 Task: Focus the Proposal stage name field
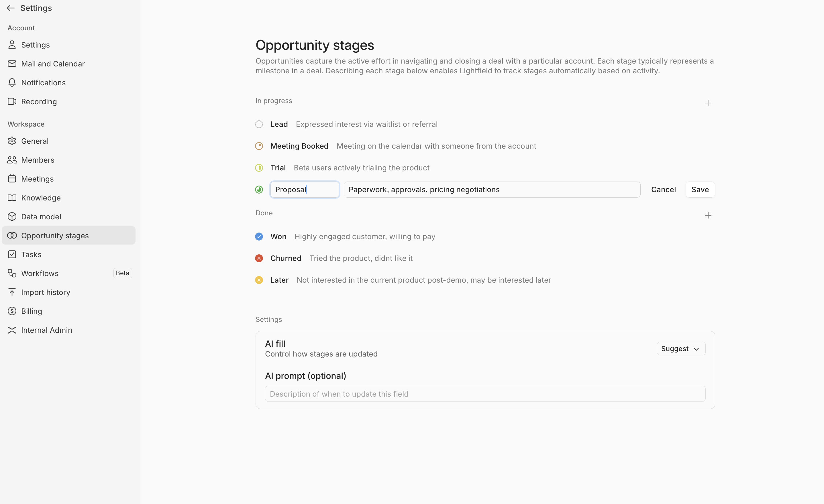pos(305,190)
